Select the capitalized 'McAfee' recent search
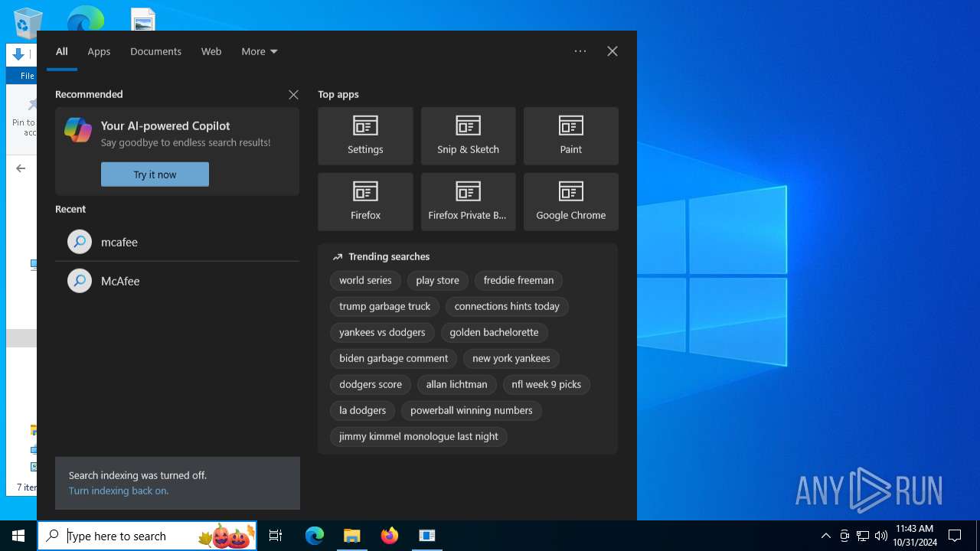The width and height of the screenshot is (980, 551). pos(177,281)
